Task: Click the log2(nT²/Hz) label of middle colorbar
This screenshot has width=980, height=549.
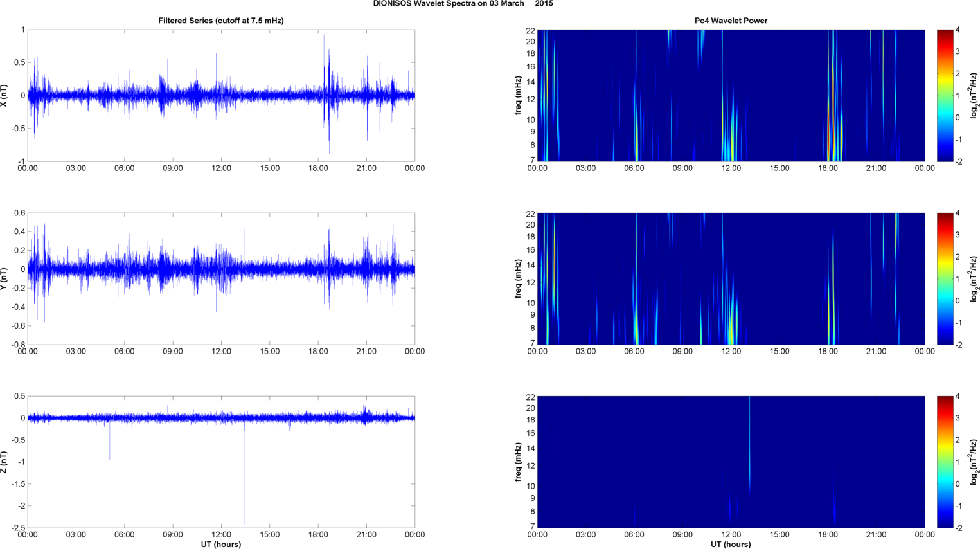Action: 974,278
